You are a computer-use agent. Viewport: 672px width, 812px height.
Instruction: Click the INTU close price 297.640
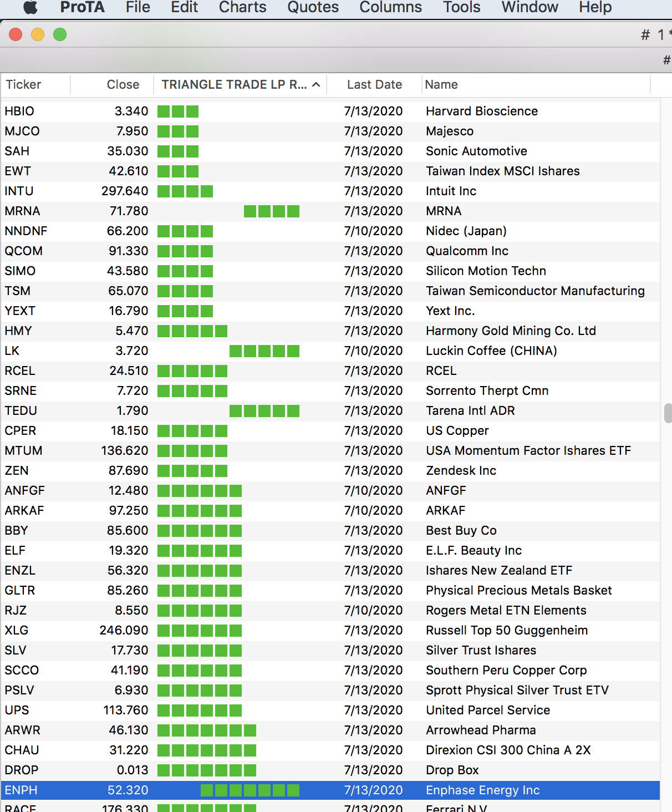tap(125, 191)
